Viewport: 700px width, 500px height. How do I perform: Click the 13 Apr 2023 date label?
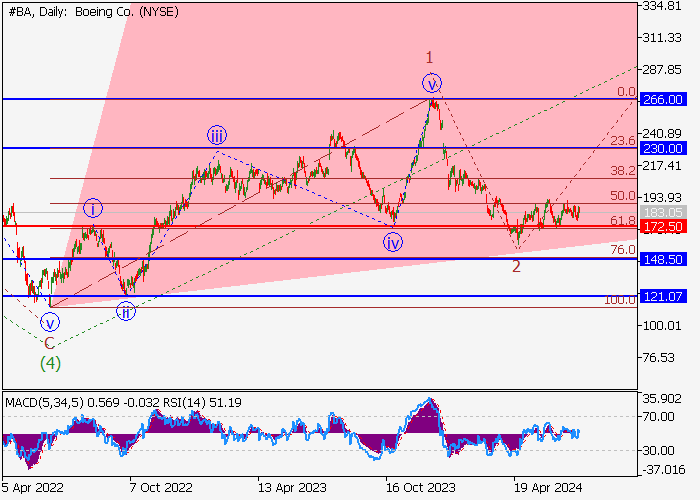[x=292, y=487]
